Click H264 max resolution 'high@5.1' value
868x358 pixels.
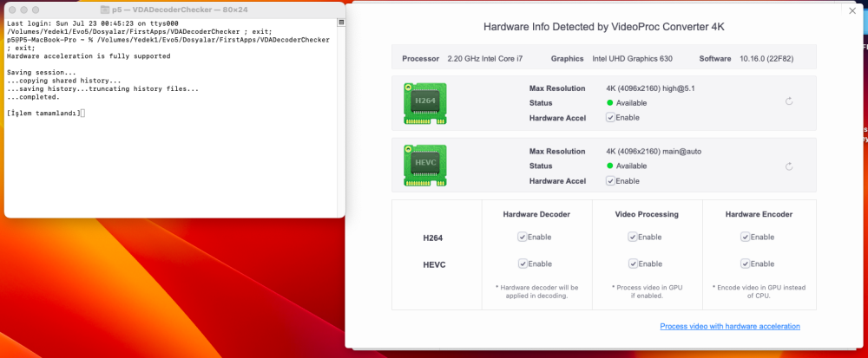pyautogui.click(x=679, y=88)
